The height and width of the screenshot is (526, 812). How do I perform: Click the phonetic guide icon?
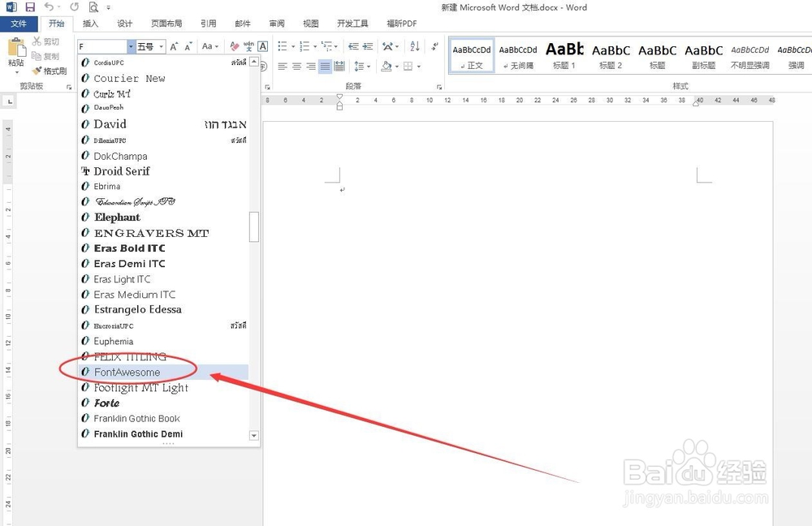pyautogui.click(x=248, y=46)
